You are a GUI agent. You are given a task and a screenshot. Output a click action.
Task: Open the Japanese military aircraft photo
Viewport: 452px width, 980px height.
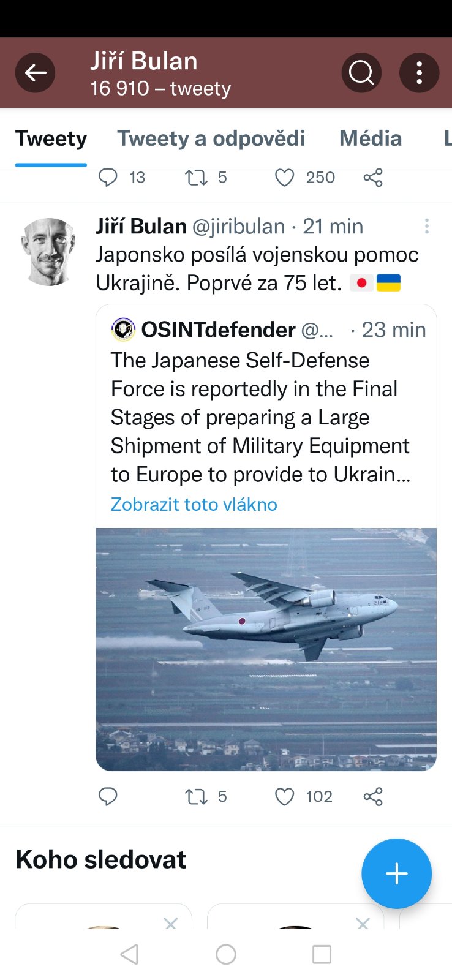[266, 649]
